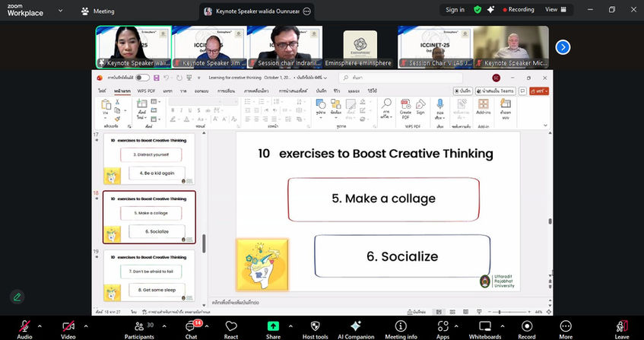Switch to Slide Sorter view in status bar
644x340 pixels.
click(452, 312)
